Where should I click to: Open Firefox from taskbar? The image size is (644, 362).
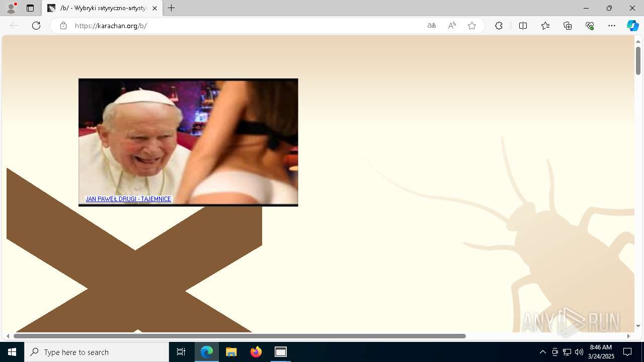point(256,352)
